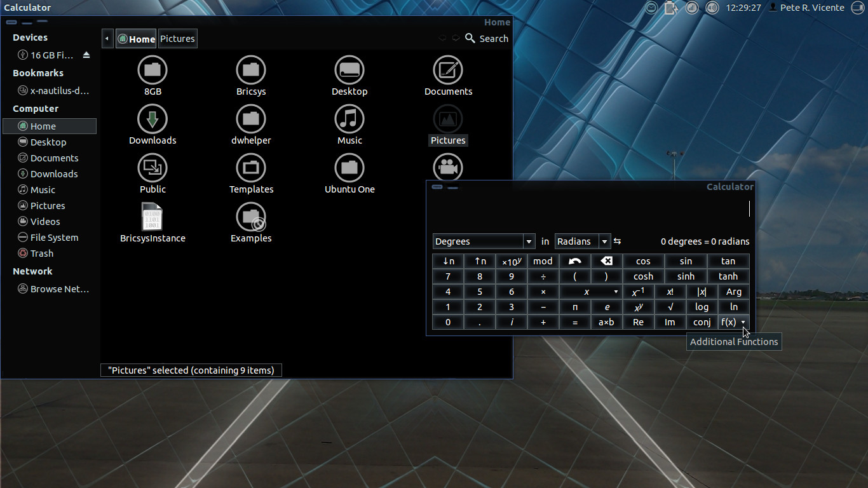Select the Music folder icon in file view
Viewport: 868px width, 488px height.
349,119
